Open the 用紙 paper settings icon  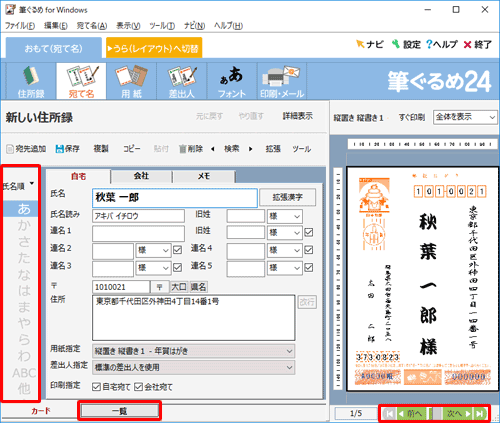[x=131, y=81]
